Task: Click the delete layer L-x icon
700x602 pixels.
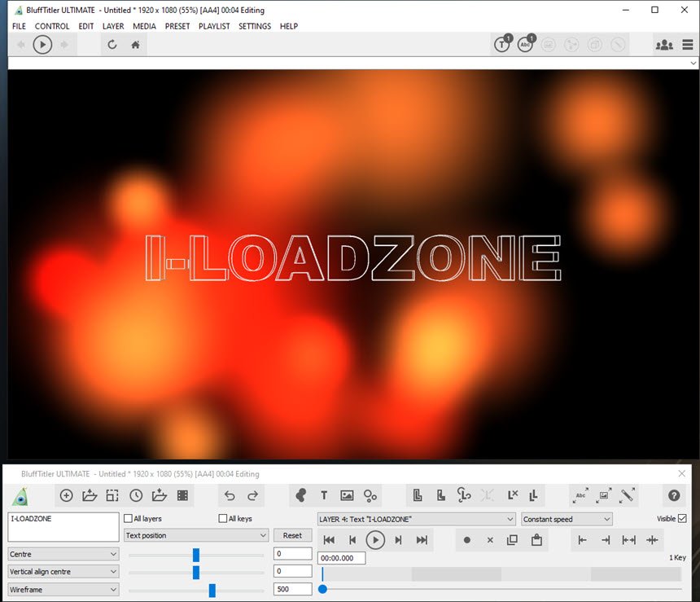Action: coord(513,494)
